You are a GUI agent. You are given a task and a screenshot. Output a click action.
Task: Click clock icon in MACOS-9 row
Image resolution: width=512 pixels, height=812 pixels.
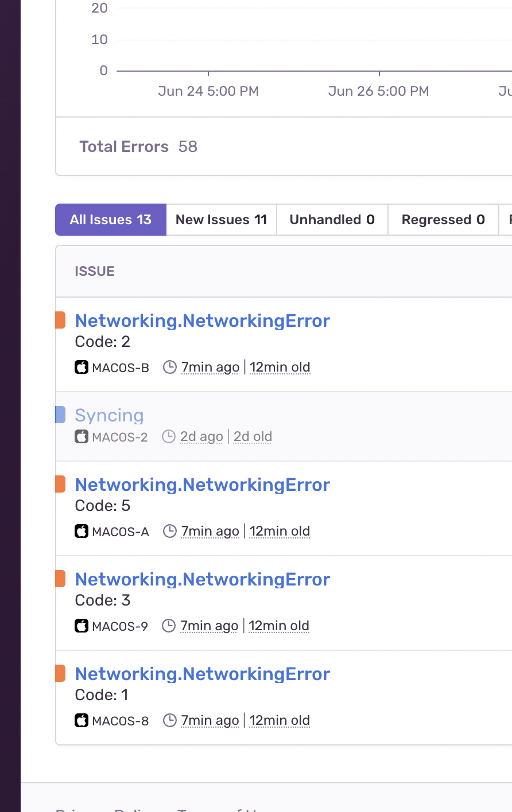[x=169, y=626]
